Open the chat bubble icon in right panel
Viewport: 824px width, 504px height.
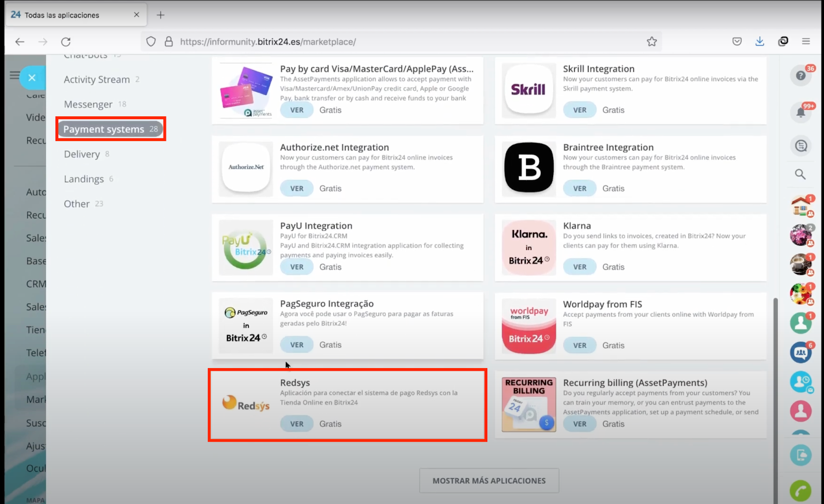801,146
